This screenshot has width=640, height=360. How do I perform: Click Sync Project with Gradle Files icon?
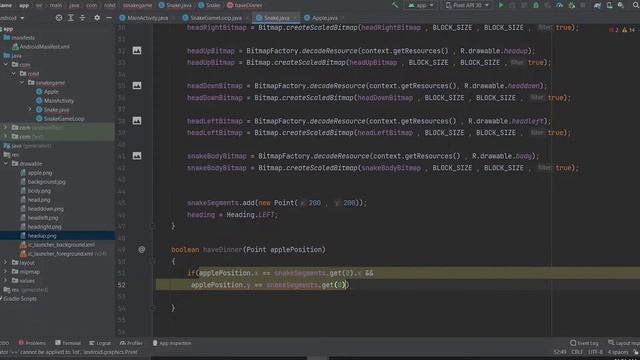coord(598,5)
